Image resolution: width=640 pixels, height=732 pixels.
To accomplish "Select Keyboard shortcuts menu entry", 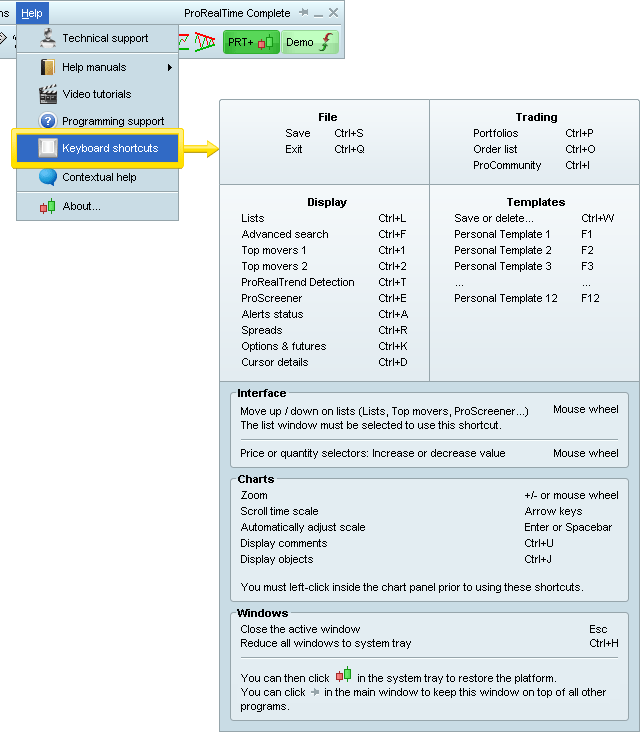I will pos(110,148).
